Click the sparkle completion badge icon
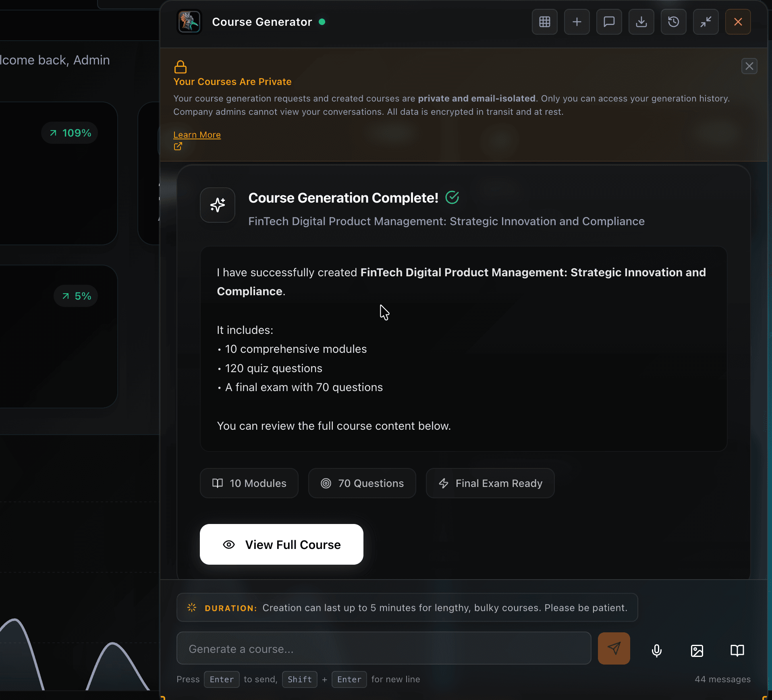The height and width of the screenshot is (700, 772). [217, 205]
